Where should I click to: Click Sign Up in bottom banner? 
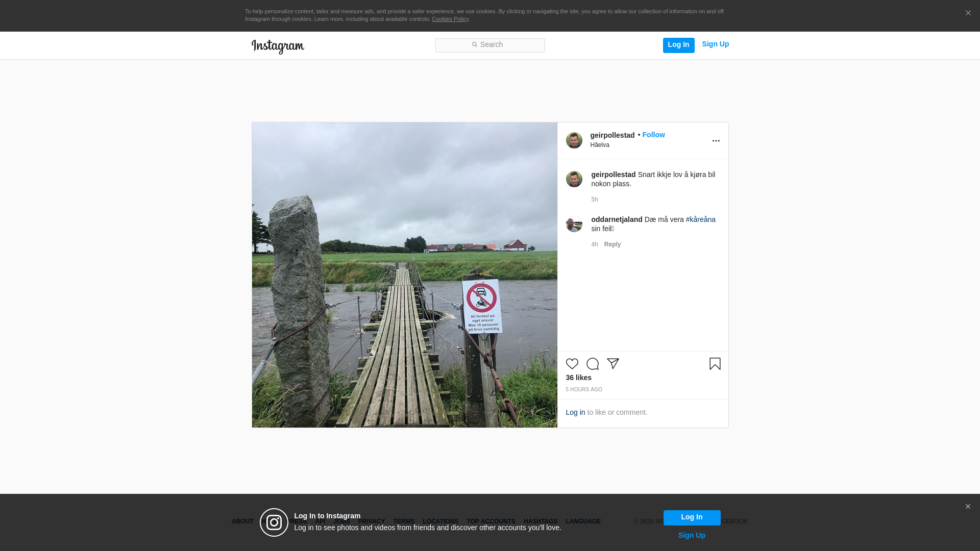pyautogui.click(x=692, y=535)
